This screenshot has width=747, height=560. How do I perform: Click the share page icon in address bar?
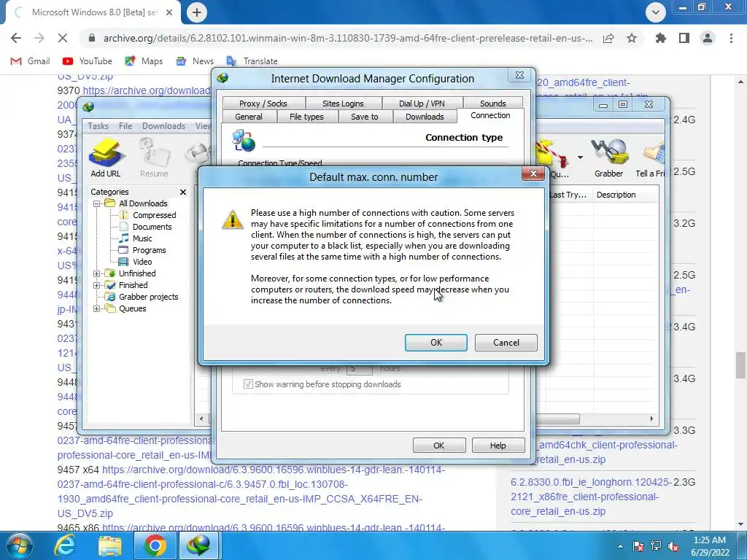pos(608,38)
